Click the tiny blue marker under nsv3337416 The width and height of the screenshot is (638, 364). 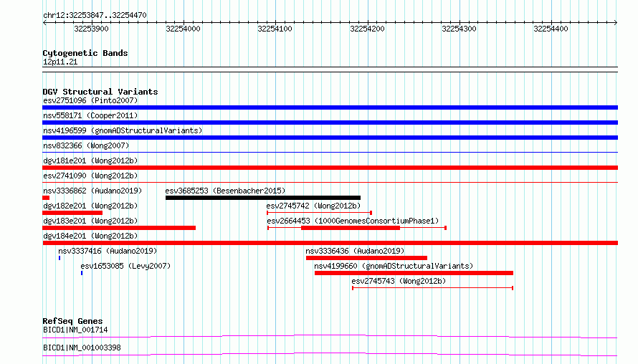pyautogui.click(x=59, y=258)
